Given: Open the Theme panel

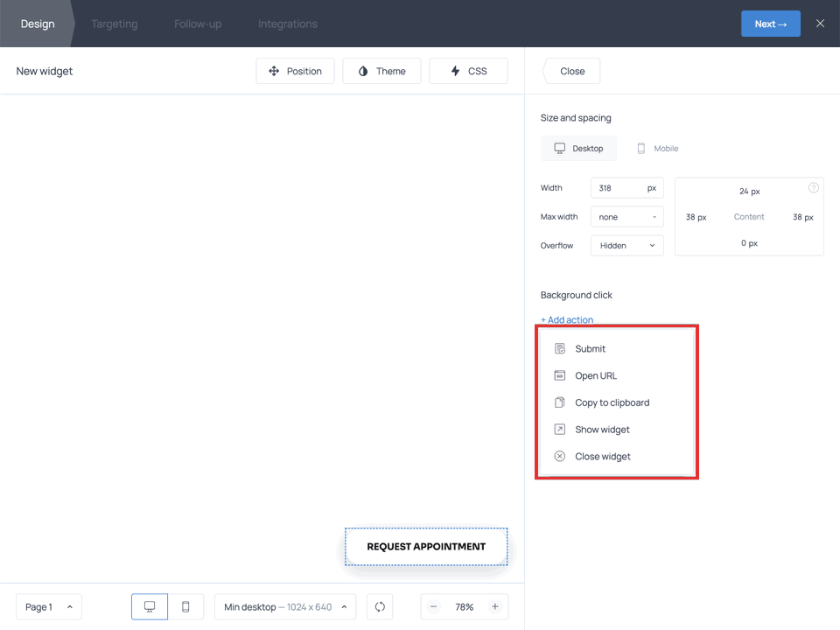Looking at the screenshot, I should coord(381,71).
